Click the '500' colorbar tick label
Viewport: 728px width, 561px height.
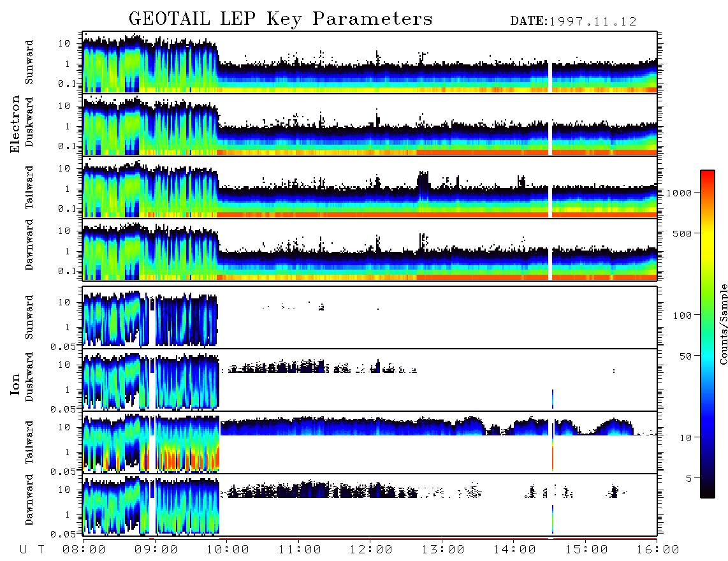682,233
